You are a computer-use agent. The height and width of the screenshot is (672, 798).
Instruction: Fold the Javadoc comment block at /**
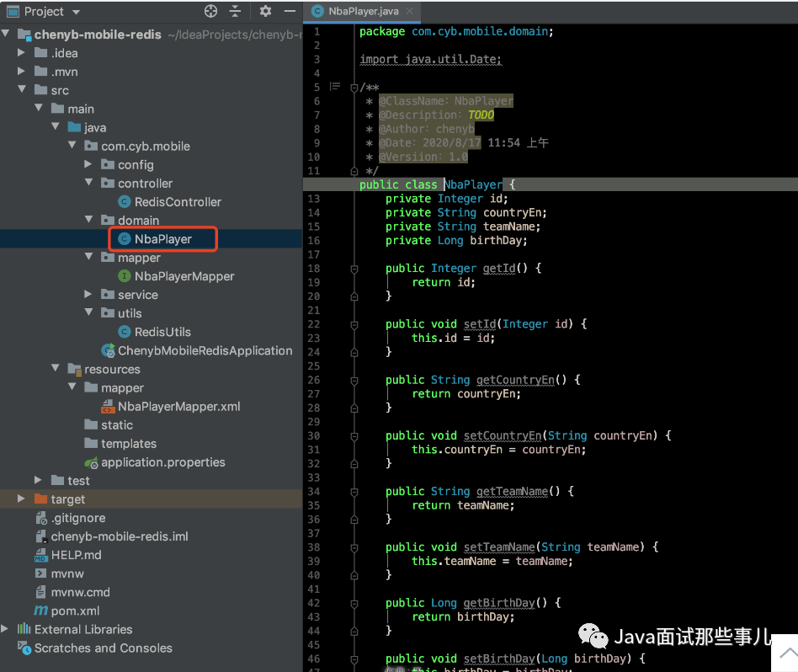click(x=354, y=88)
